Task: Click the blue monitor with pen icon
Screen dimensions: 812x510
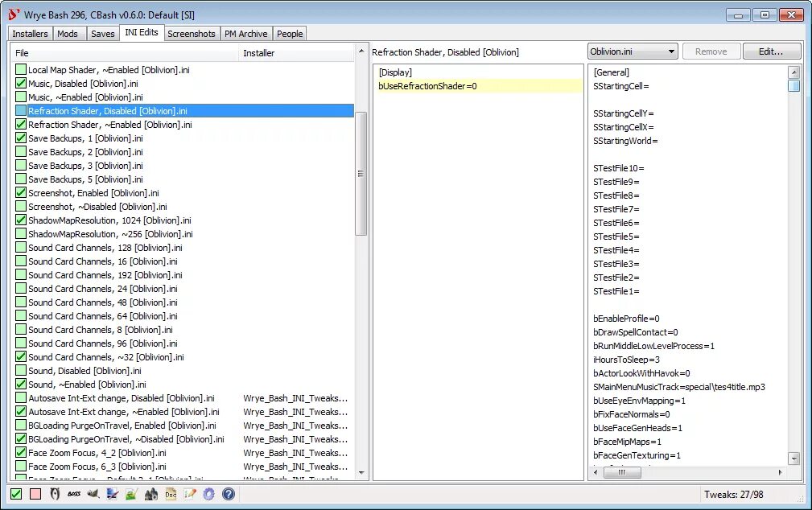Action: pyautogui.click(x=113, y=494)
